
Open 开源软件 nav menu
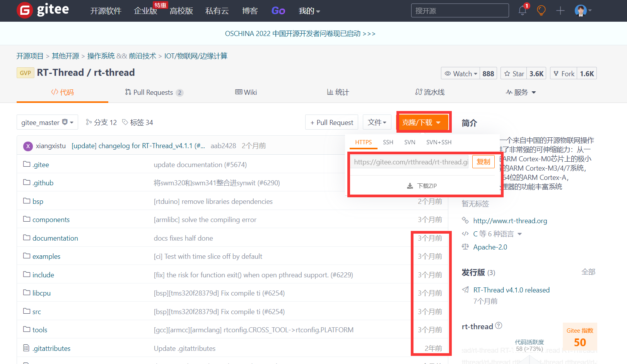106,11
